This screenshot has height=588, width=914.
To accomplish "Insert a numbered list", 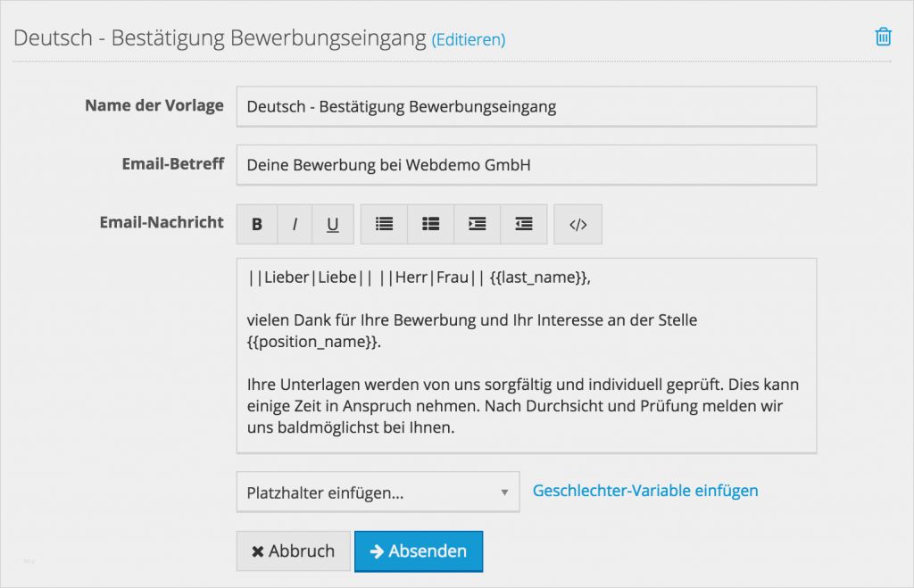I will (x=430, y=223).
